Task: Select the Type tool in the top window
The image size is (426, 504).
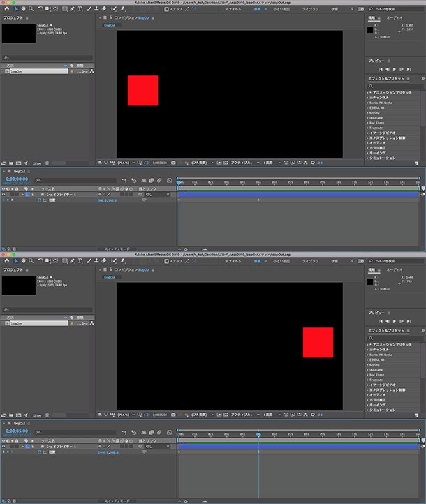Action: (x=80, y=9)
